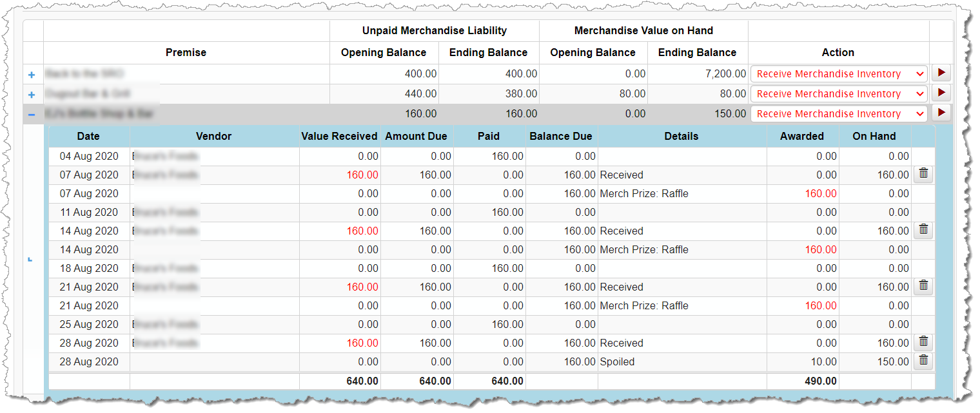Screen dimensions: 980x413
Task: Click the Awarded column header
Action: [x=802, y=137]
